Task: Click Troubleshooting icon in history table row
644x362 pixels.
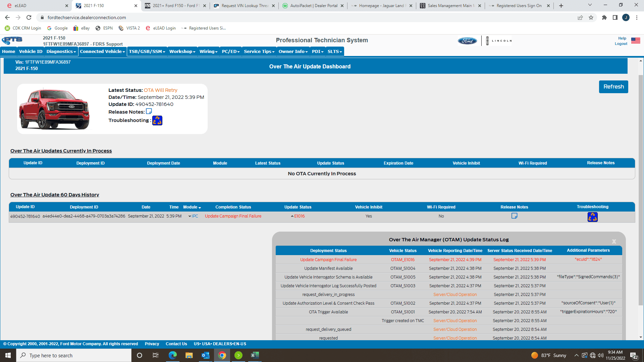Action: point(592,217)
